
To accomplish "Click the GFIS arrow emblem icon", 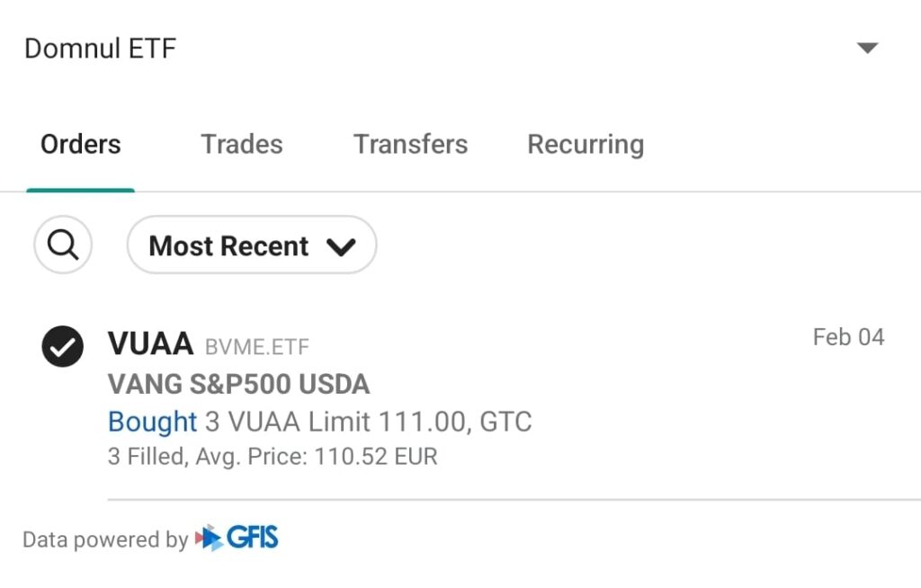I will [209, 539].
